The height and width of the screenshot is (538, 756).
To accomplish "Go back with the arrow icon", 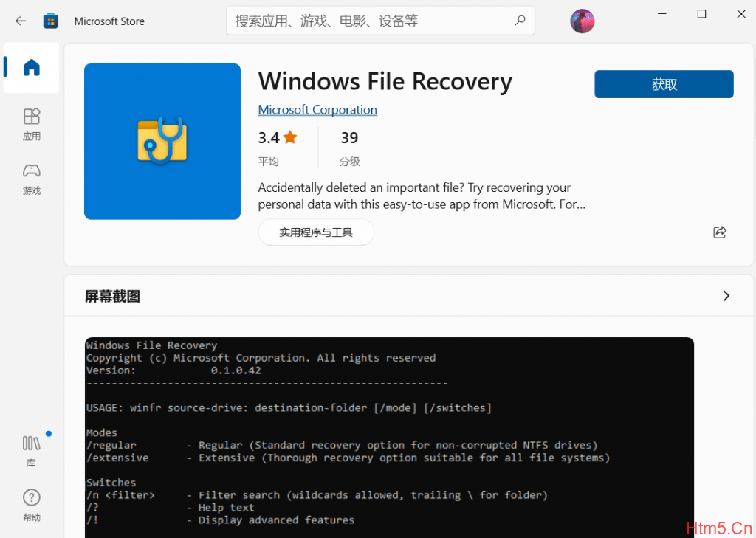I will click(20, 21).
